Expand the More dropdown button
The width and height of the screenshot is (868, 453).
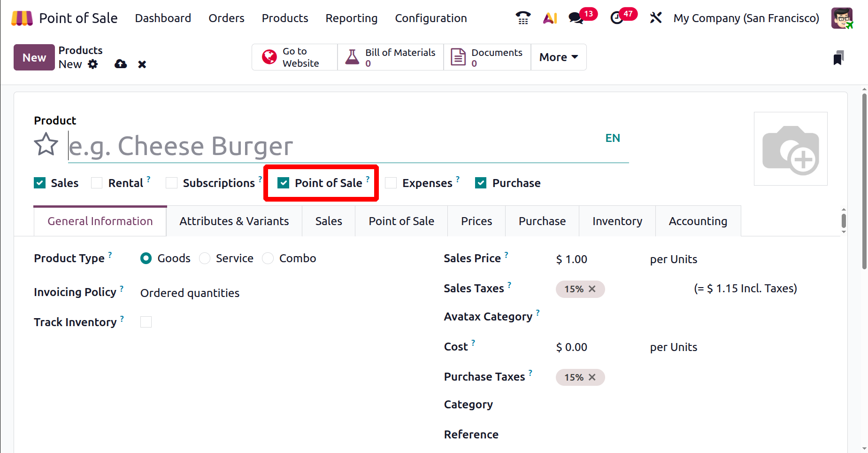[x=558, y=57]
